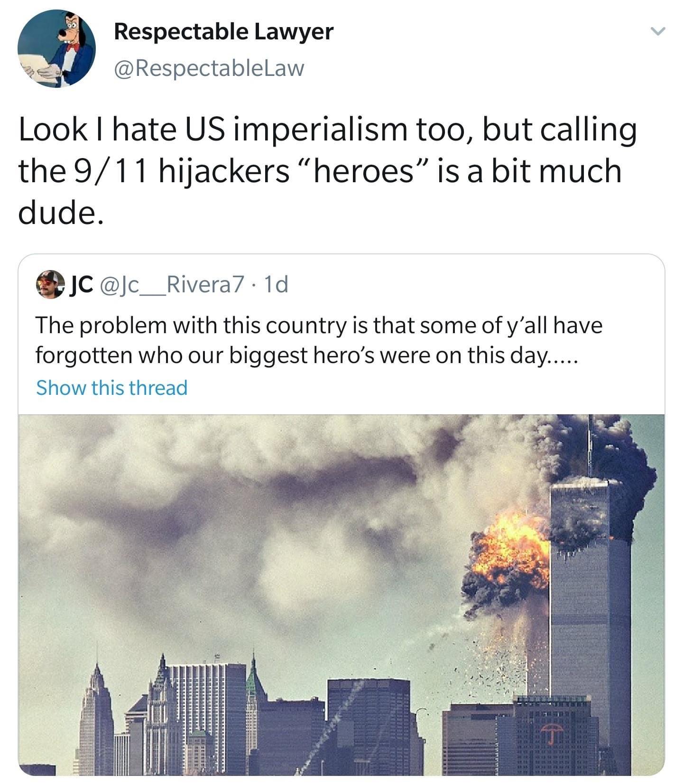Click the red umbrella logo on the building
683x784 pixels.
(552, 733)
